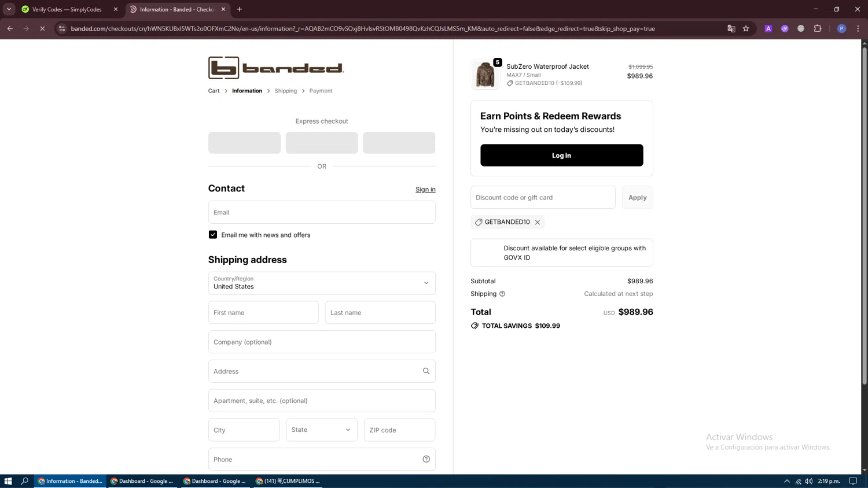Click the page vertical scrollbar
This screenshot has width=868, height=488.
pyautogui.click(x=865, y=216)
